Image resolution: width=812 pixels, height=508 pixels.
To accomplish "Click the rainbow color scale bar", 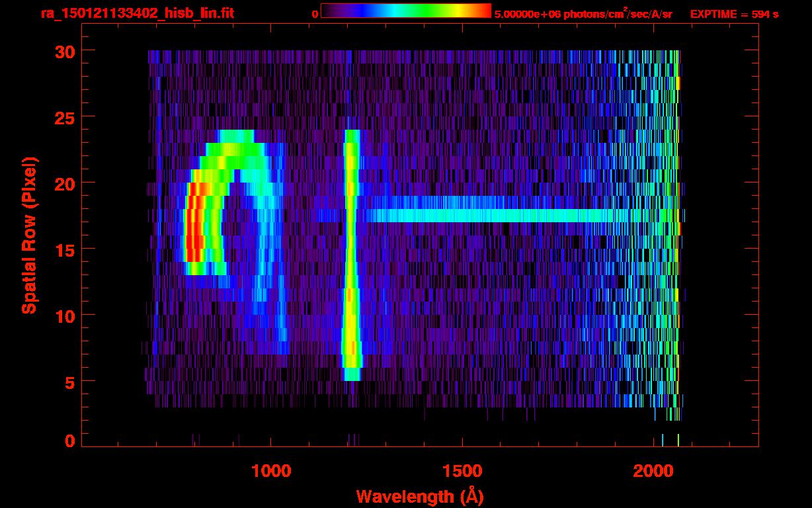I will (x=405, y=11).
